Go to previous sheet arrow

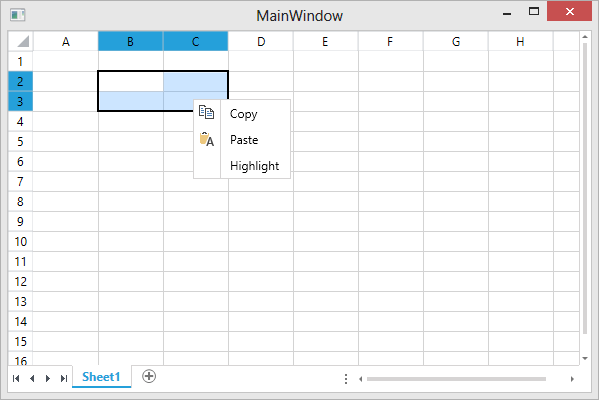[x=32, y=378]
